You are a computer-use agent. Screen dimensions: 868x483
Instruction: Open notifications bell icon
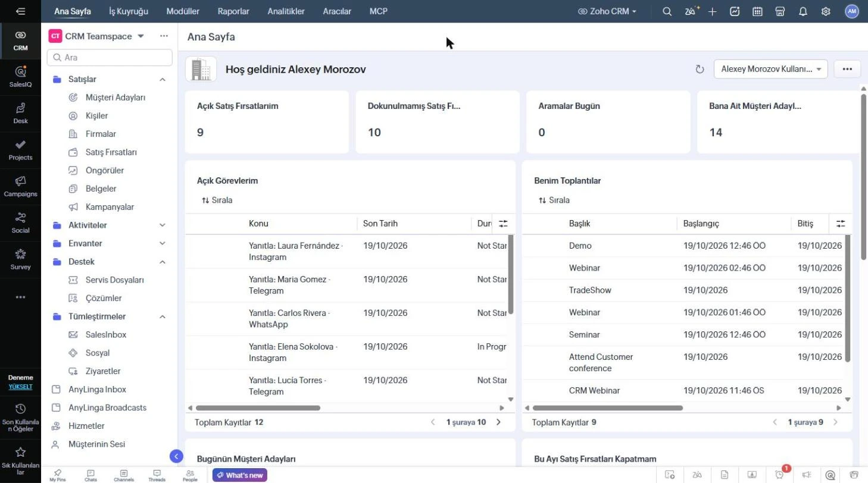tap(803, 11)
